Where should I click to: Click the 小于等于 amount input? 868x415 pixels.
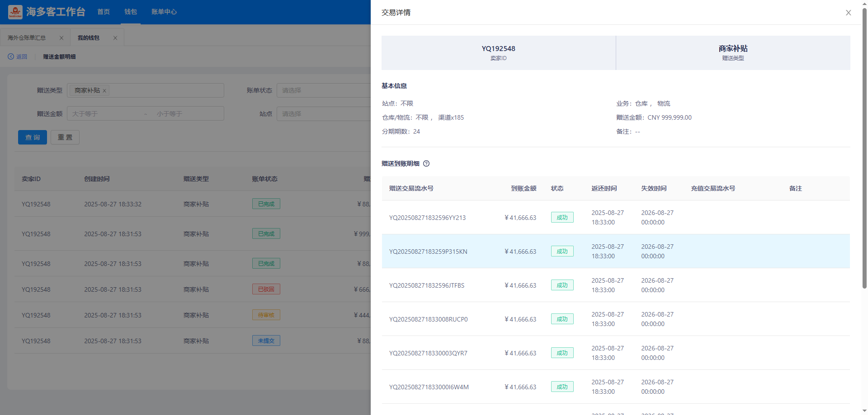pos(188,114)
